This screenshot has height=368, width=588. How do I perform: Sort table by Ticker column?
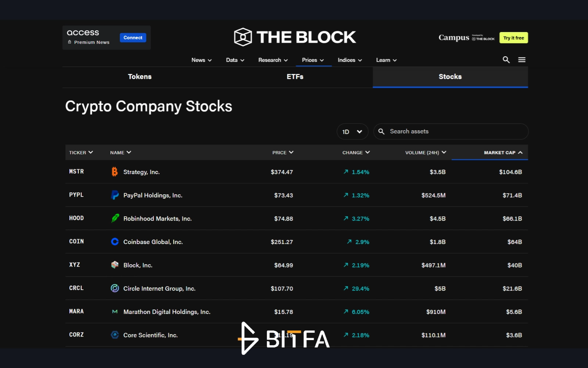pos(81,152)
